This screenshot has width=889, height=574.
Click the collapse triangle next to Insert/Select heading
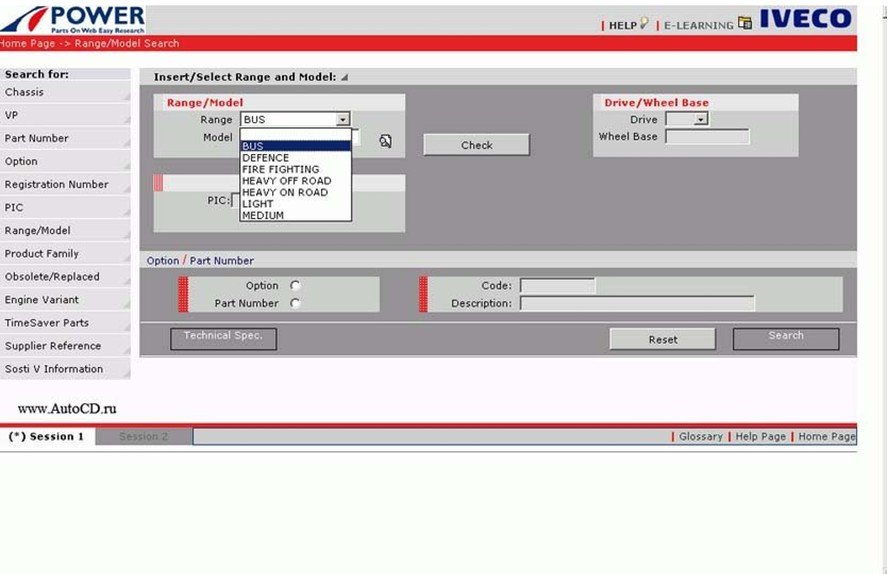[345, 78]
